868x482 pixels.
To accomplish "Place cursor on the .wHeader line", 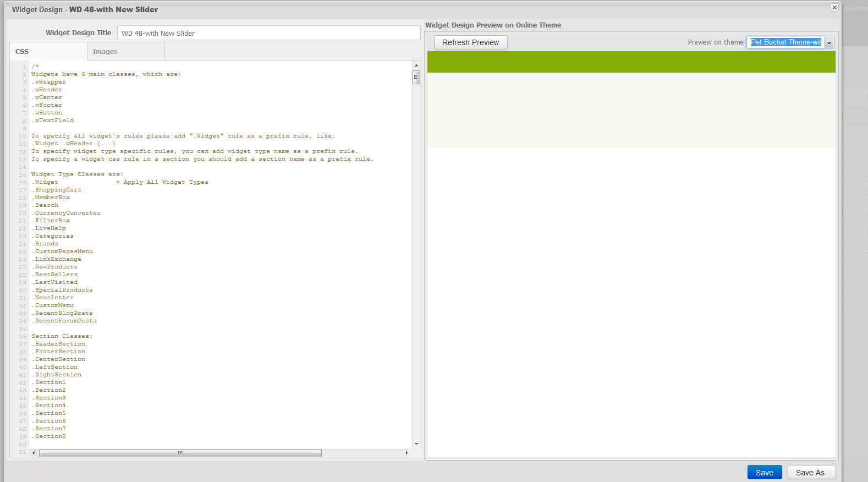I will [x=48, y=90].
